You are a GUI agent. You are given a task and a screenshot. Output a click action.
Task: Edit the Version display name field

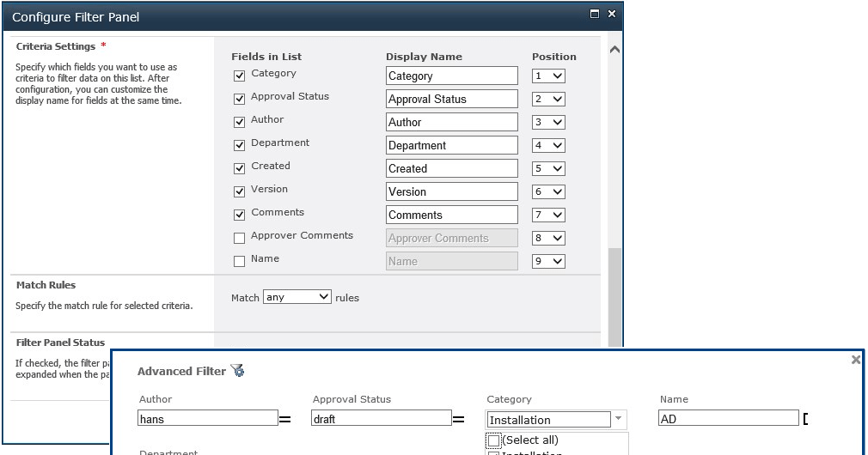pos(452,191)
